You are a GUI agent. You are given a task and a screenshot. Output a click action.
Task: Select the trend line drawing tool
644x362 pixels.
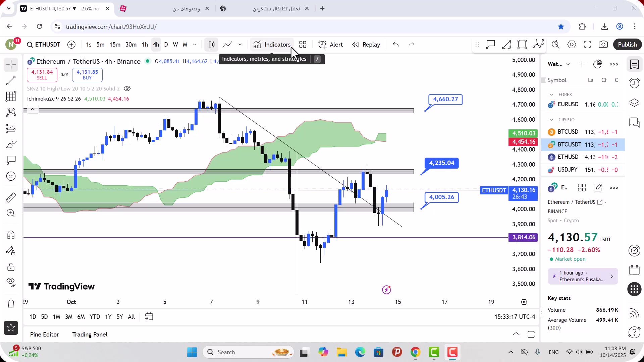tap(11, 80)
